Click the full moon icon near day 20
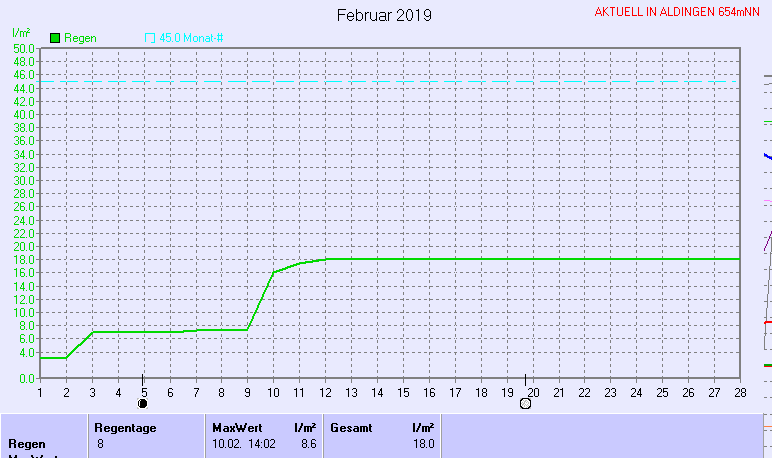The image size is (772, 458). (525, 404)
